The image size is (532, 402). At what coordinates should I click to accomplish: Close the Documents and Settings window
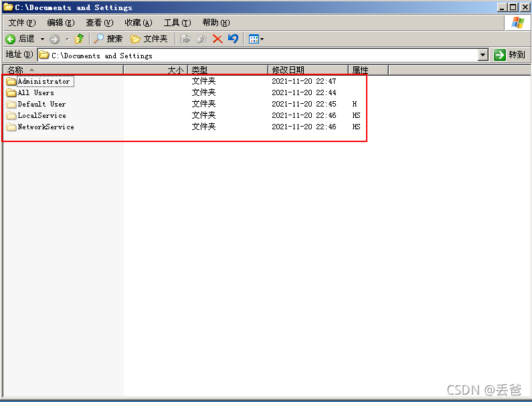click(x=525, y=7)
